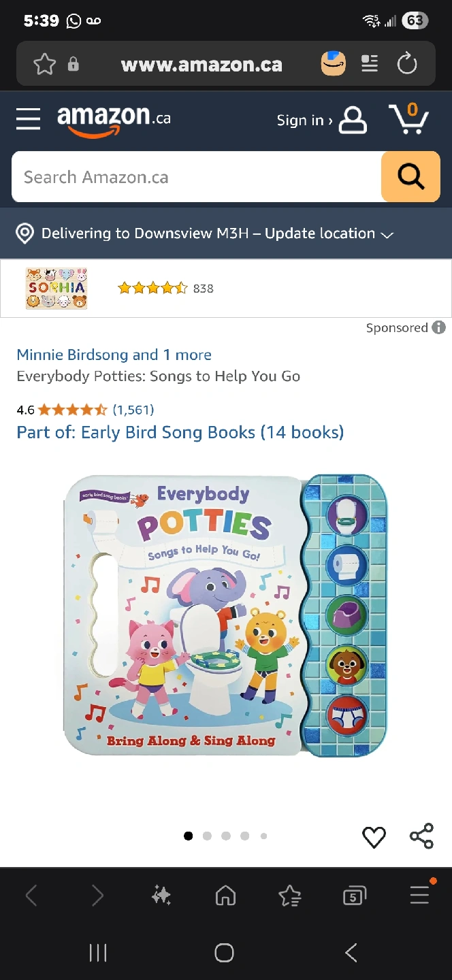This screenshot has width=452, height=980.
Task: Reload the page with refresh icon
Action: pos(407,65)
